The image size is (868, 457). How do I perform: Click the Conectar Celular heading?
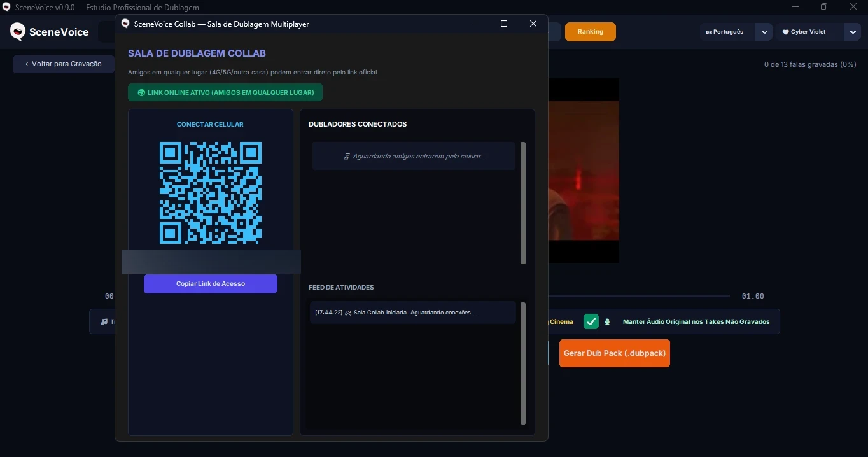pos(210,125)
